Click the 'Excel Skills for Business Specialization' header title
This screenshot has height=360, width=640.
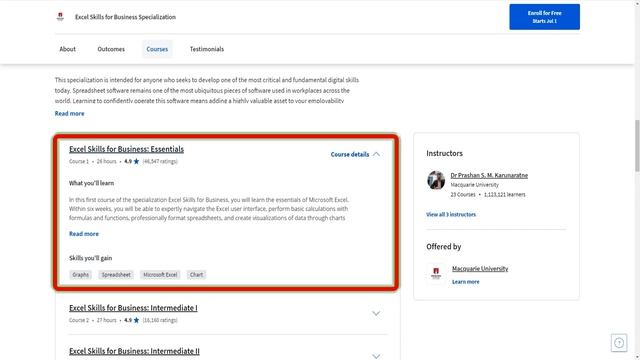tap(125, 17)
